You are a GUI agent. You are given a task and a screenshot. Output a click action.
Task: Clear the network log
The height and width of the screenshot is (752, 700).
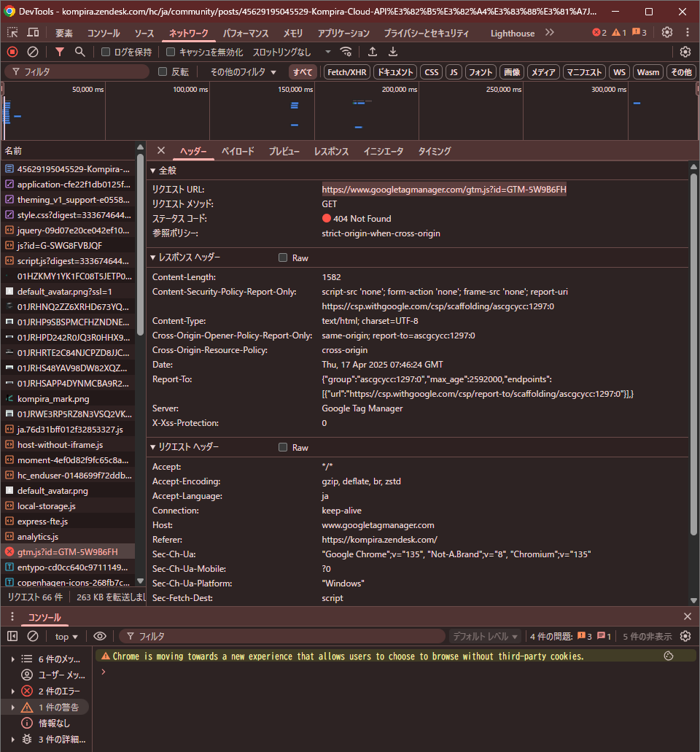33,52
